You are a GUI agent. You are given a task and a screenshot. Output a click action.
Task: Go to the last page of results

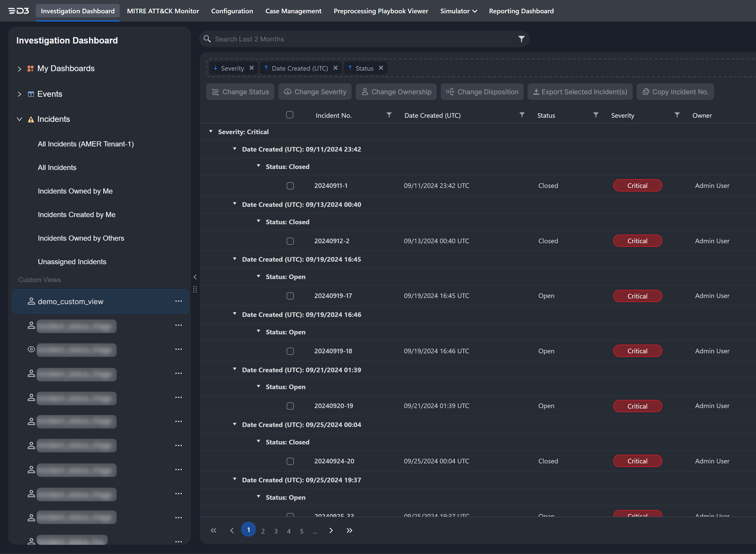[x=349, y=530]
